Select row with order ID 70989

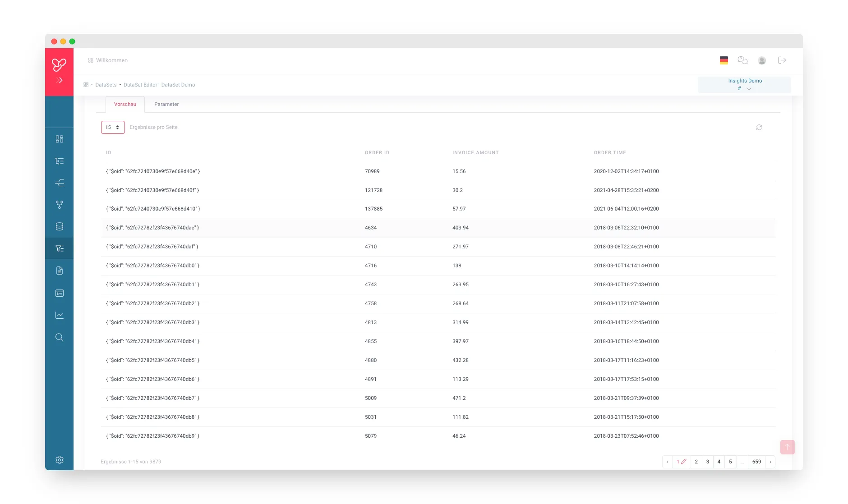(x=438, y=171)
